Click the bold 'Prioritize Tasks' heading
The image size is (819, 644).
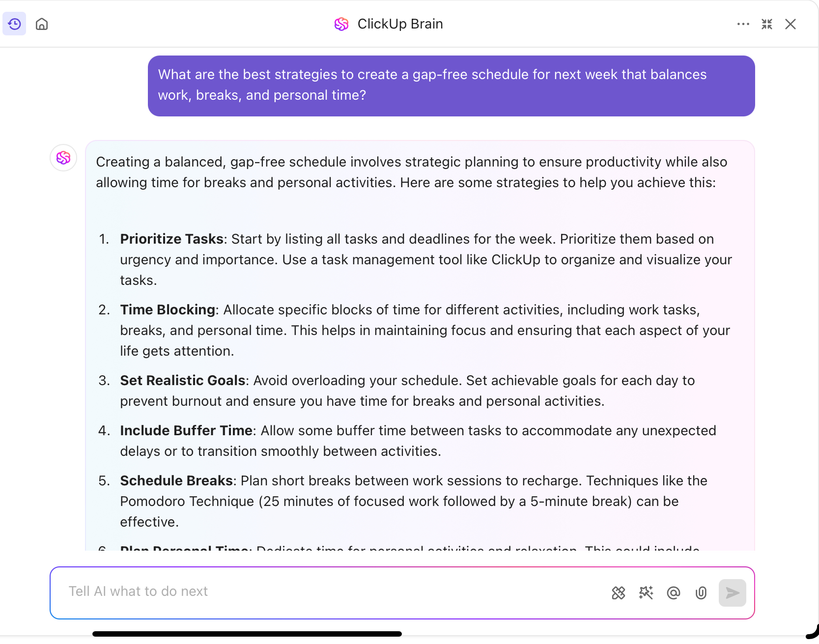tap(171, 239)
